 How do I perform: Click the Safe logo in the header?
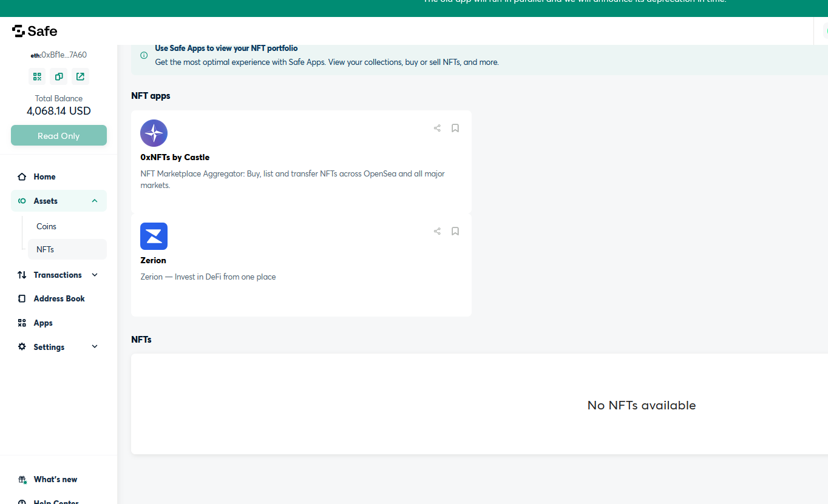[x=35, y=31]
